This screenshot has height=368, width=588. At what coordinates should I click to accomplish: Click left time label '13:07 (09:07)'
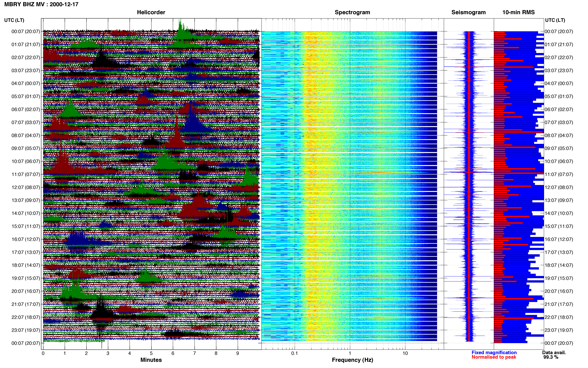(26, 200)
